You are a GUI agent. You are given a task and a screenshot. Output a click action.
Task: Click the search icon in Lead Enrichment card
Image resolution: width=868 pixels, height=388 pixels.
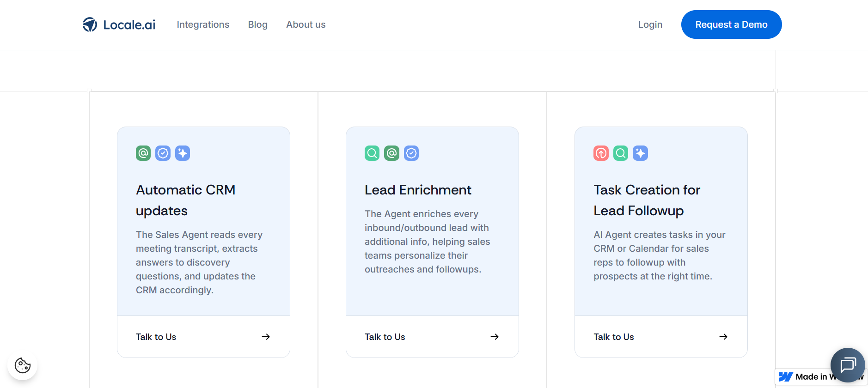tap(372, 153)
